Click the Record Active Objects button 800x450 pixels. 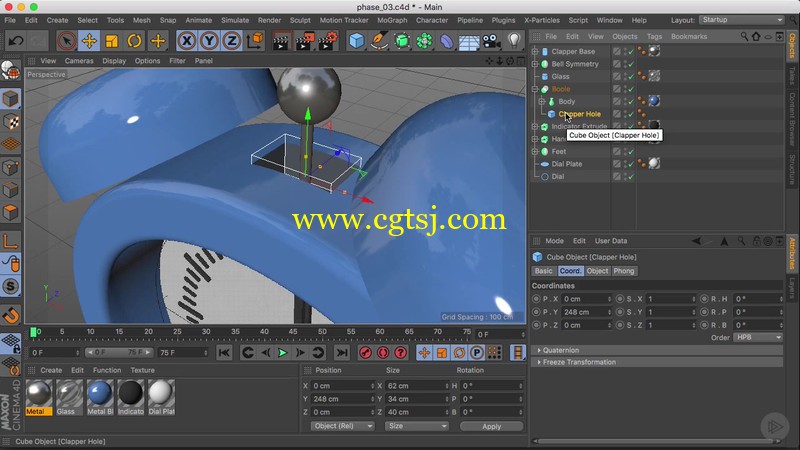365,353
